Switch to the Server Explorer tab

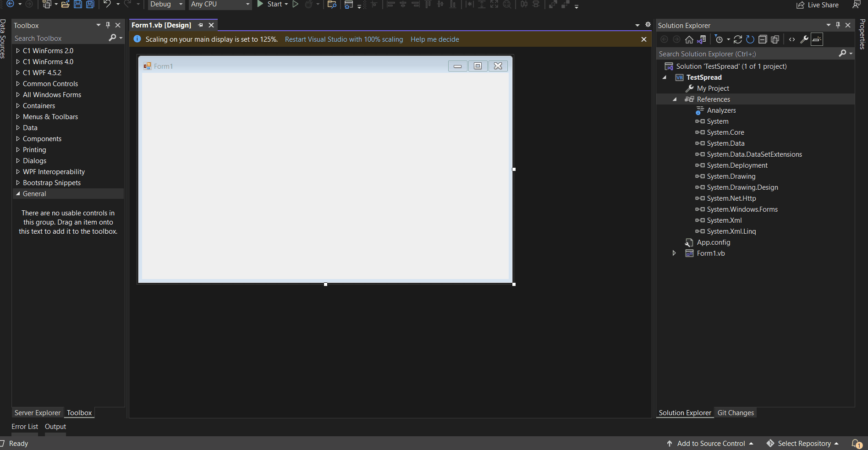click(38, 413)
